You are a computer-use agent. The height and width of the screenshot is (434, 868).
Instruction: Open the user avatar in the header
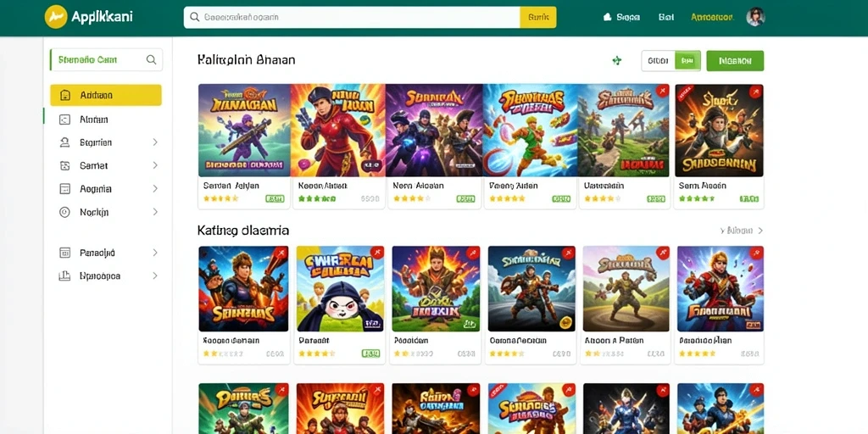coord(755,17)
